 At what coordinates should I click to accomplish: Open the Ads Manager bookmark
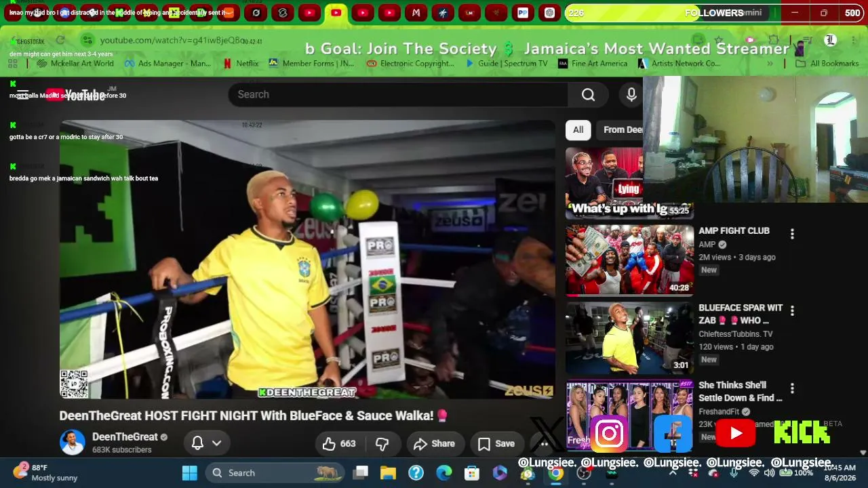(167, 64)
